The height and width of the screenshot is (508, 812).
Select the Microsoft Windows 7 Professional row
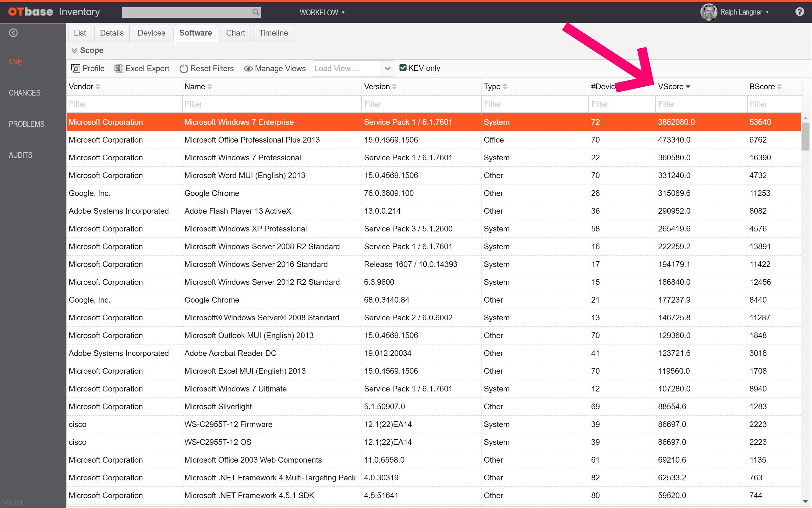tap(434, 158)
